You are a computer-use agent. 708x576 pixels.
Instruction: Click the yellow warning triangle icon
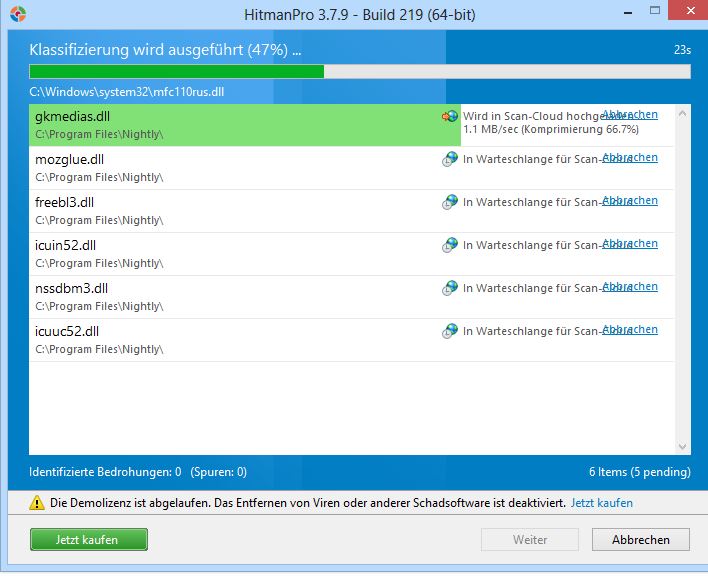pyautogui.click(x=37, y=503)
